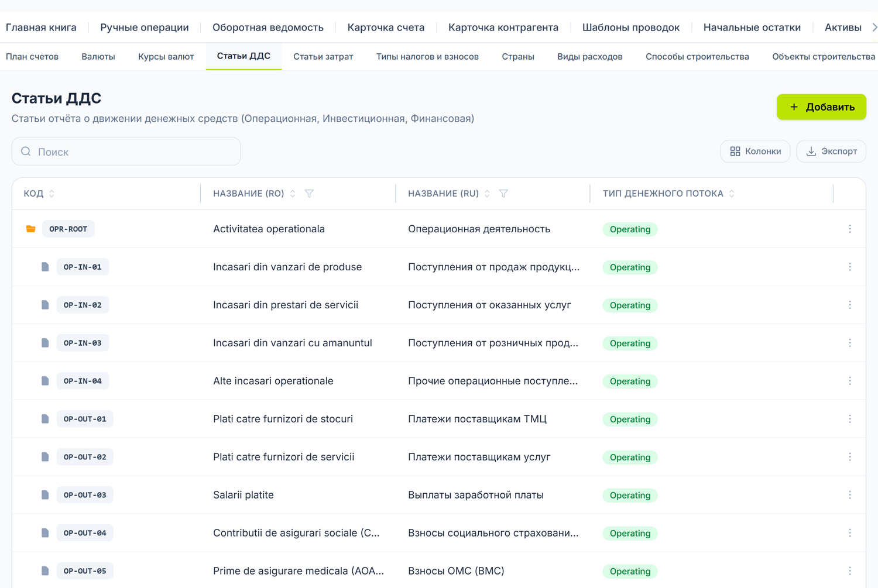Click Operating badge in OP-OUT-01 row
This screenshot has width=878, height=588.
coord(630,419)
